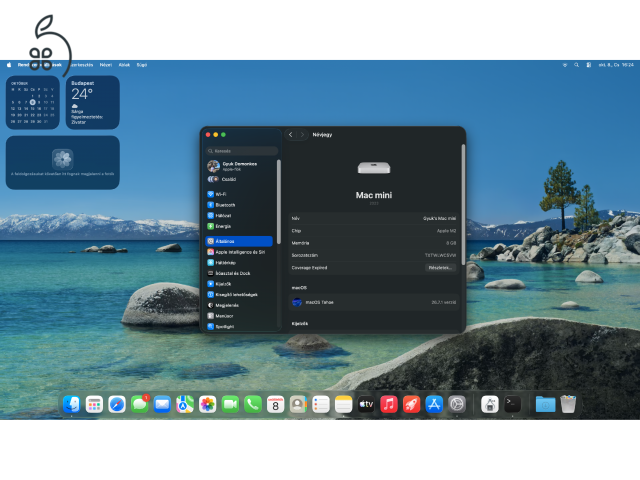Select Íróasztal és Dock in sidebar

pyautogui.click(x=239, y=273)
